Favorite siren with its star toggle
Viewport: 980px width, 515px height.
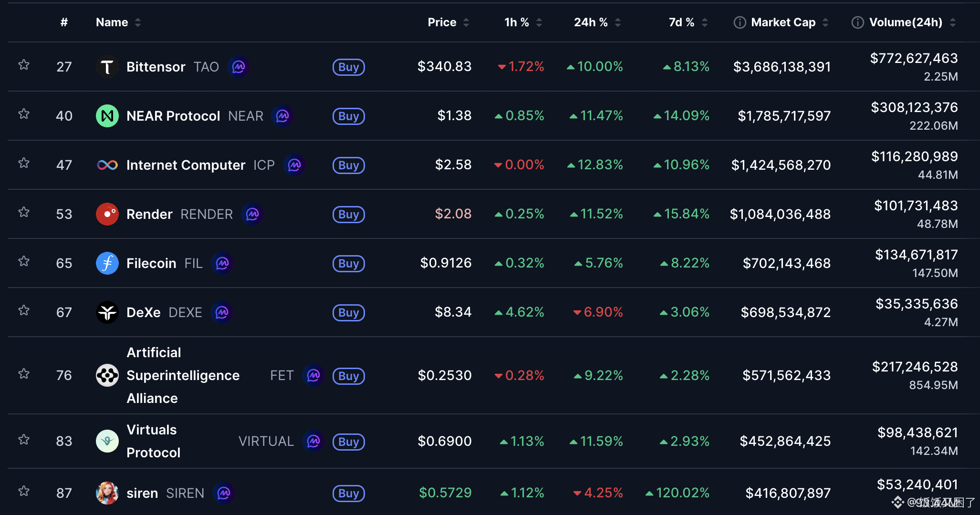click(x=24, y=491)
